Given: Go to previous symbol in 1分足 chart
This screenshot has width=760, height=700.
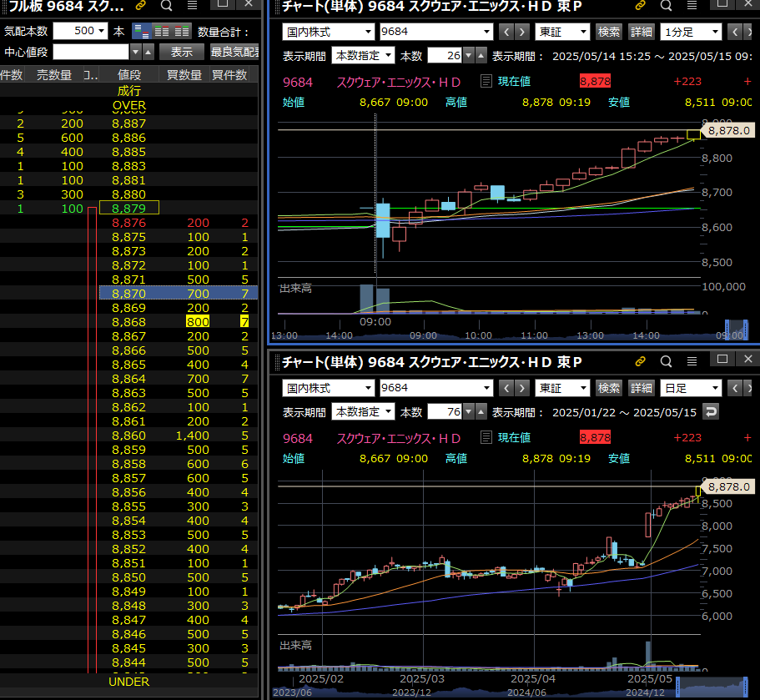Looking at the screenshot, I should click(x=506, y=32).
